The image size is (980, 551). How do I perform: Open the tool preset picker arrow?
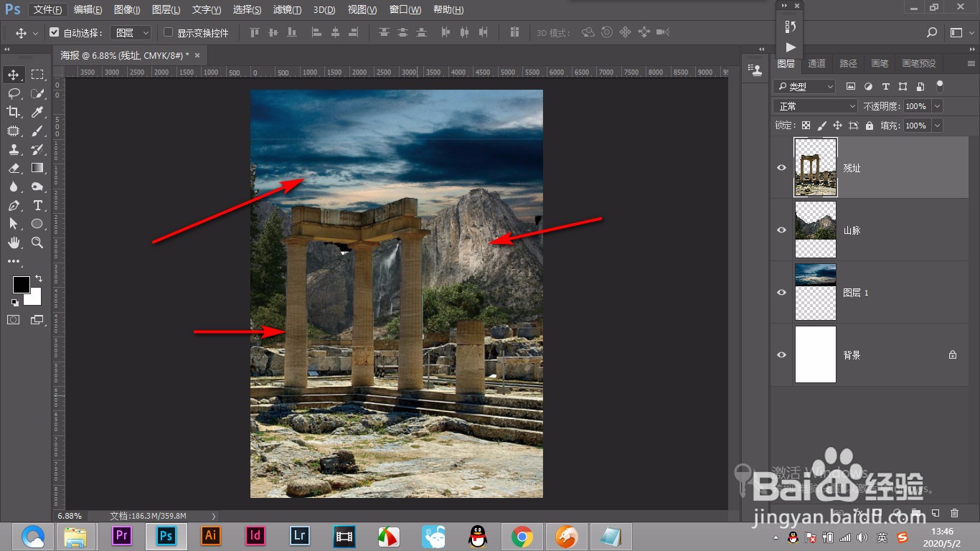[36, 33]
